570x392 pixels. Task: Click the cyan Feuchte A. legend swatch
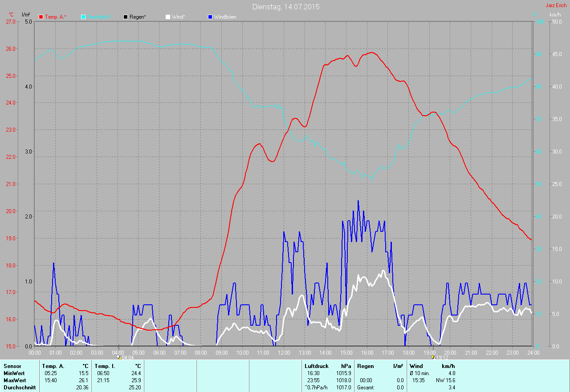(x=84, y=17)
